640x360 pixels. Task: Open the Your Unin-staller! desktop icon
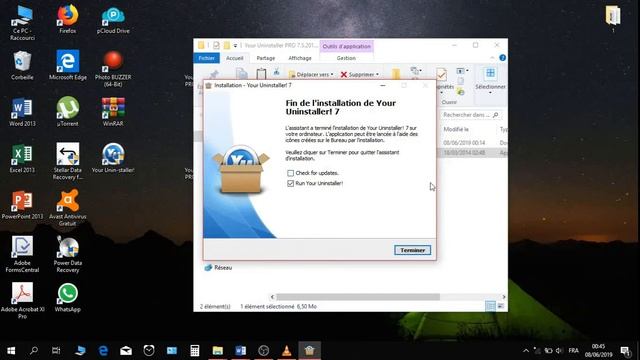(x=113, y=158)
